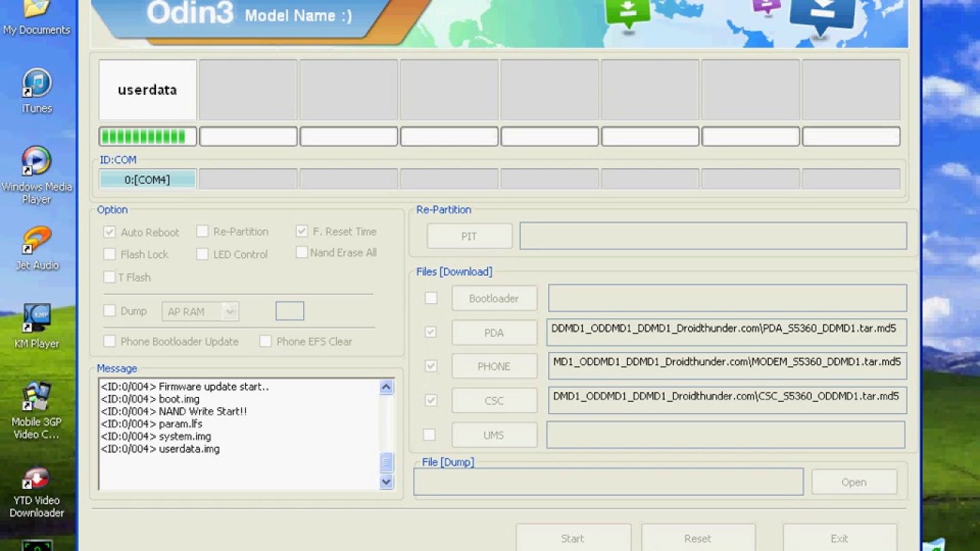The width and height of the screenshot is (980, 551).
Task: Click the userdata green progress bar
Action: point(148,137)
